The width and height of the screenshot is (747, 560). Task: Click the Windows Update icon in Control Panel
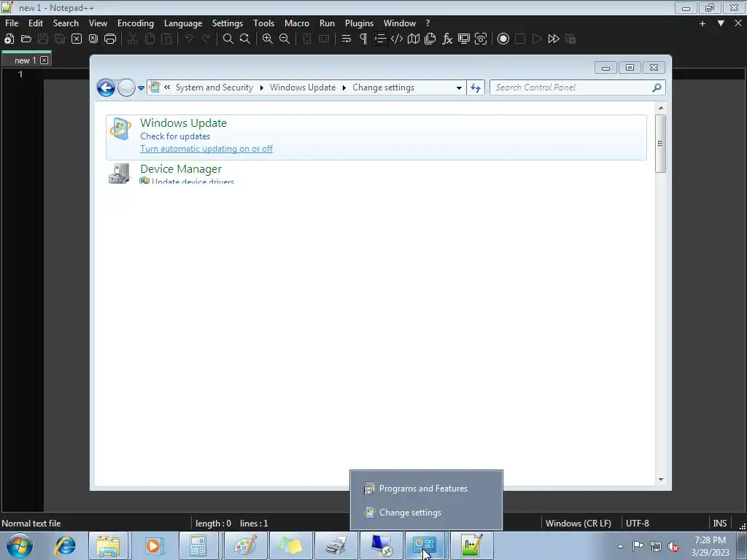(x=120, y=128)
